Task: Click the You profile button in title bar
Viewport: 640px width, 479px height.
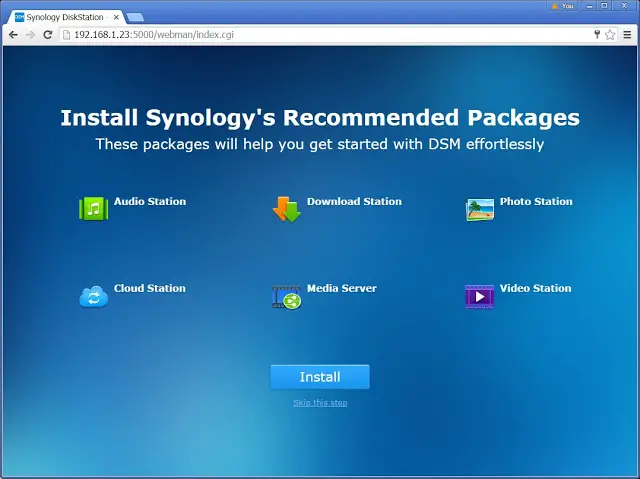Action: pos(563,6)
